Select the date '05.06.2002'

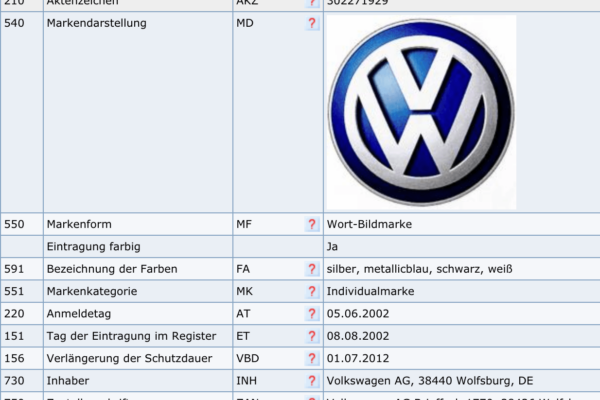[358, 314]
